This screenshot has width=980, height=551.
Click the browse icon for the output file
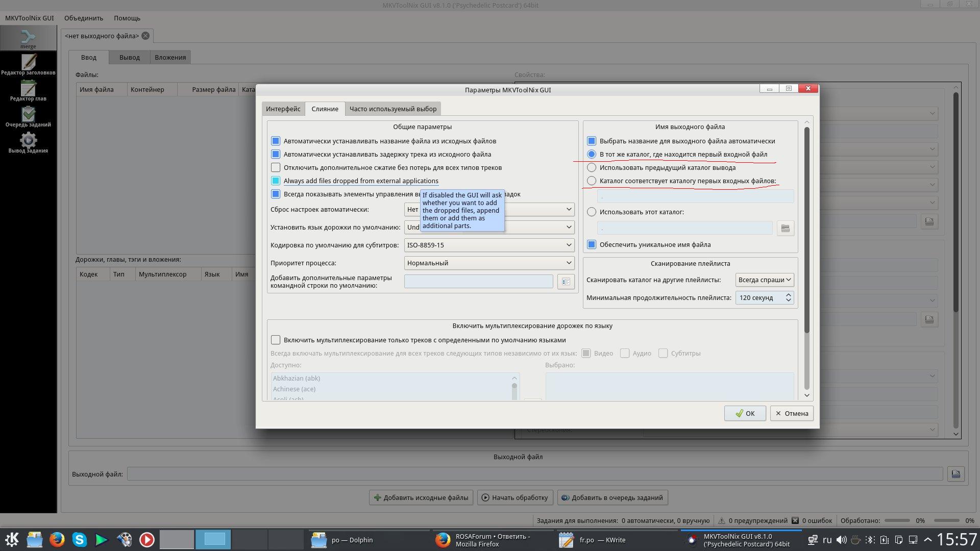click(955, 474)
